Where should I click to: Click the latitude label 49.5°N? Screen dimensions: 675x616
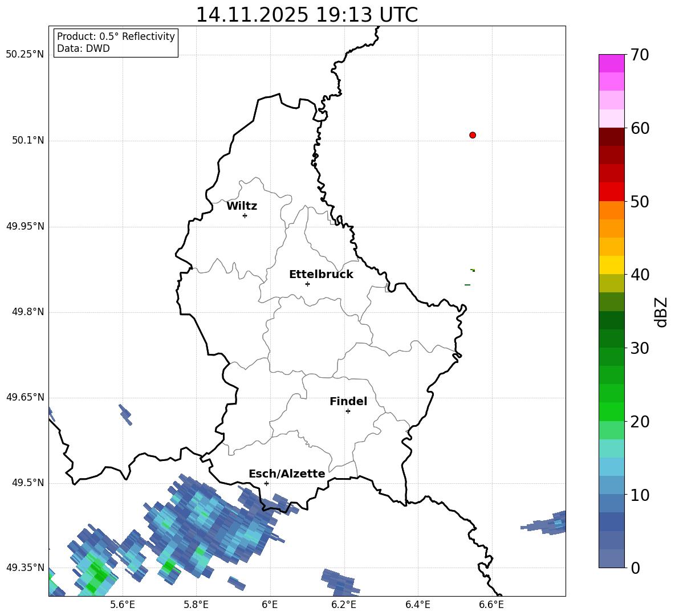[x=28, y=483]
